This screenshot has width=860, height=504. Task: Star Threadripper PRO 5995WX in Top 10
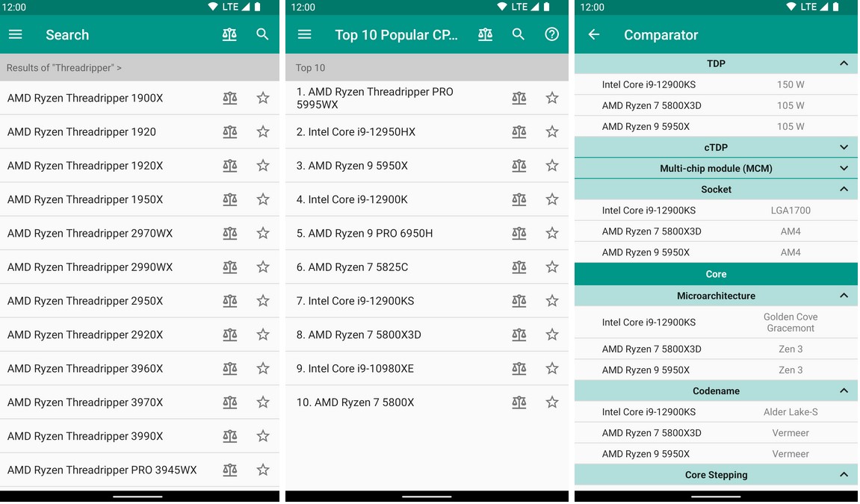(552, 98)
